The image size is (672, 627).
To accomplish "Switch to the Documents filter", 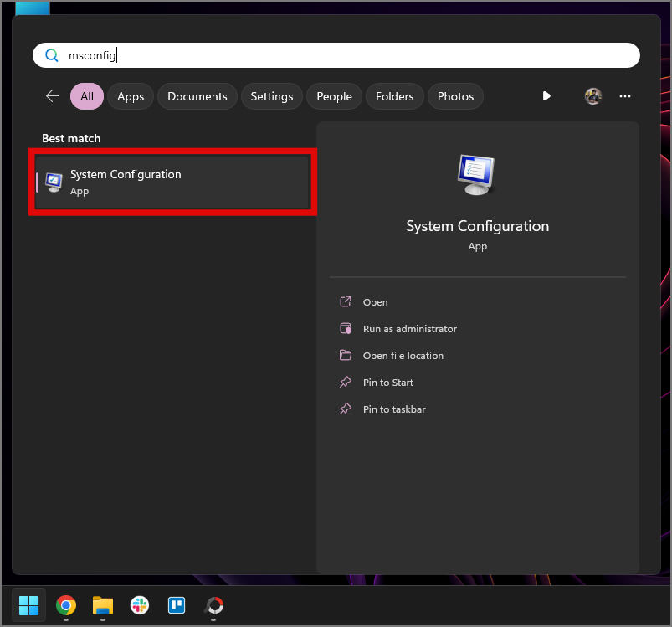I will pyautogui.click(x=197, y=96).
